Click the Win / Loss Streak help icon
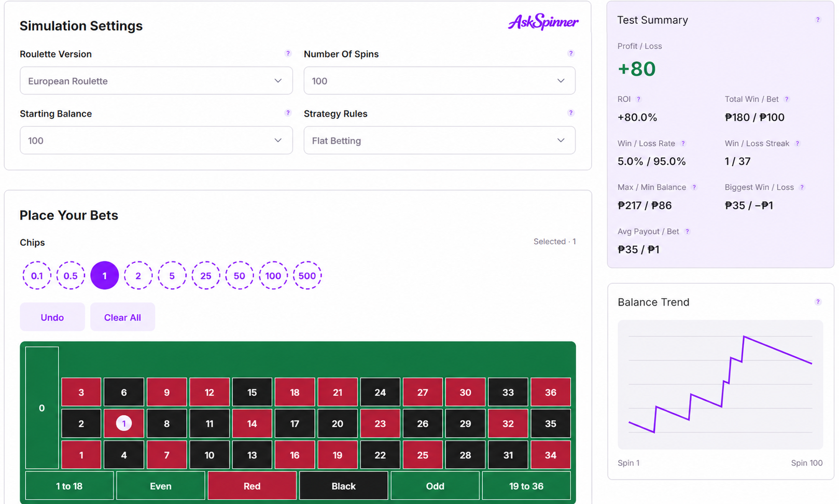The height and width of the screenshot is (504, 839). point(798,143)
